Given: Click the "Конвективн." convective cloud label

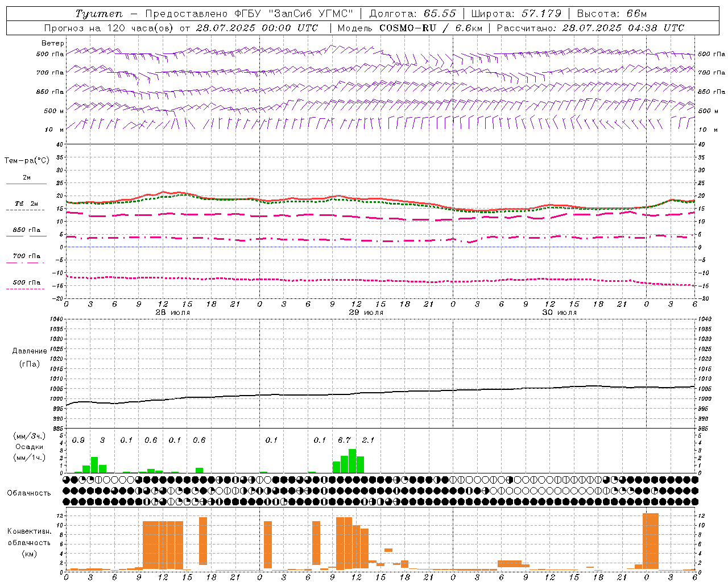Looking at the screenshot, I should [x=29, y=531].
